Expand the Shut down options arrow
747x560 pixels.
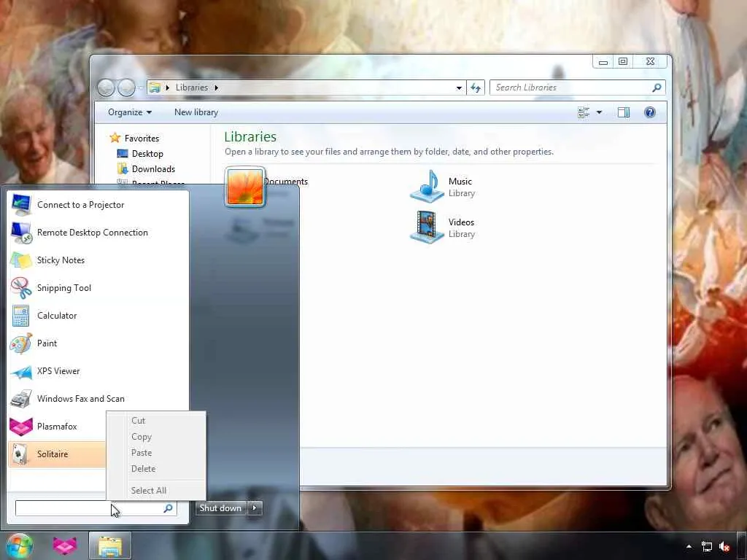[255, 508]
